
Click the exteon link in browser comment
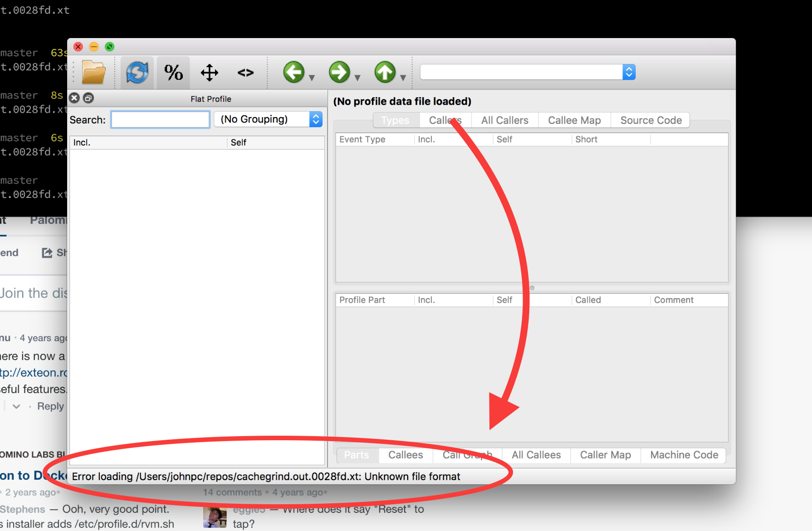[34, 373]
